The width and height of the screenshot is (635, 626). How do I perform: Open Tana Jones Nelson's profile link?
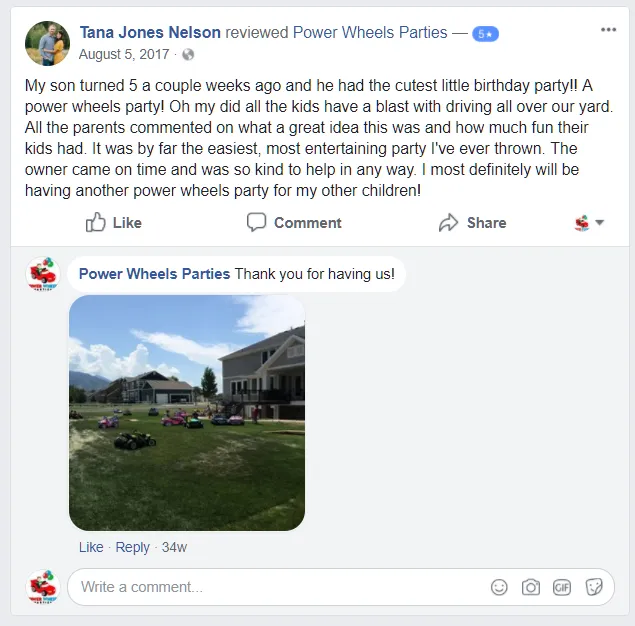150,32
